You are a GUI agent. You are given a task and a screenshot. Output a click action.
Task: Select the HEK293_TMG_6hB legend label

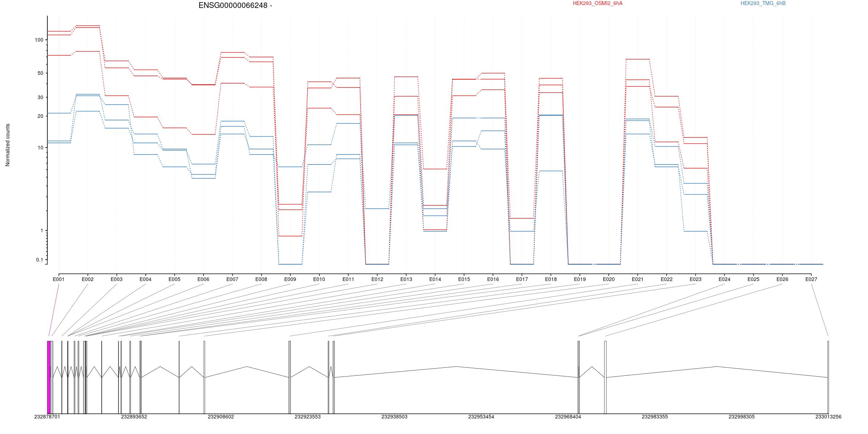[x=763, y=3]
